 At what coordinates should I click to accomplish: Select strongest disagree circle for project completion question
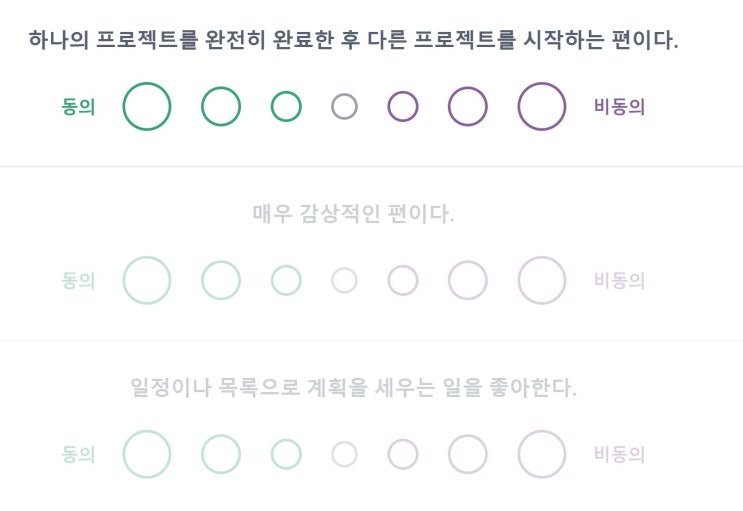coord(542,106)
